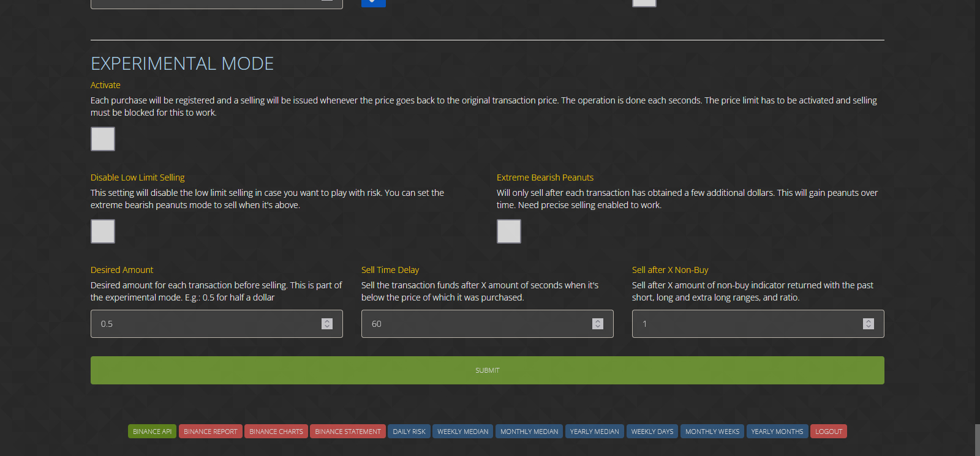
Task: Open the Daily Risk page
Action: pos(409,432)
